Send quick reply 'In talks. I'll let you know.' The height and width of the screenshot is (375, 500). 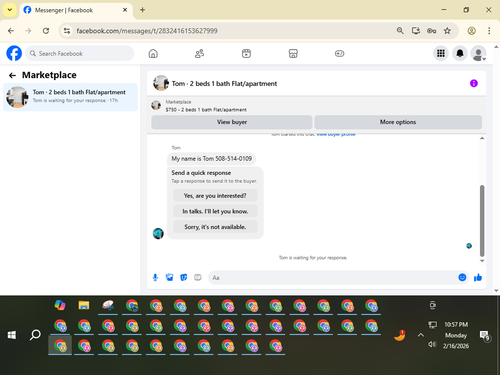pos(215,211)
